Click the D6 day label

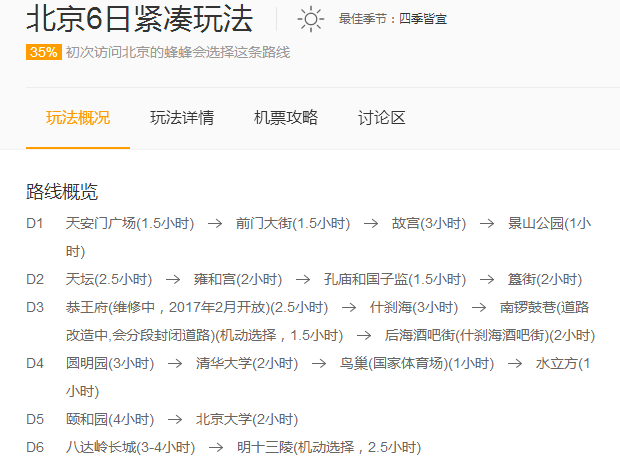click(x=35, y=447)
